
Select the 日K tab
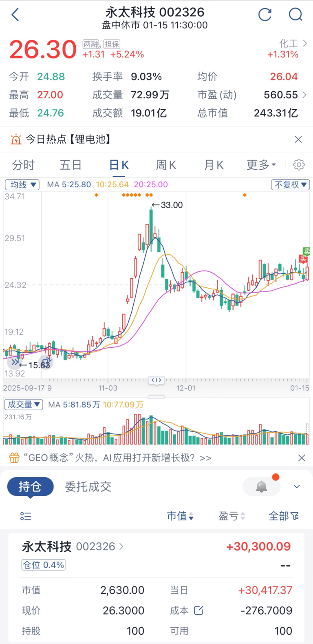(119, 165)
